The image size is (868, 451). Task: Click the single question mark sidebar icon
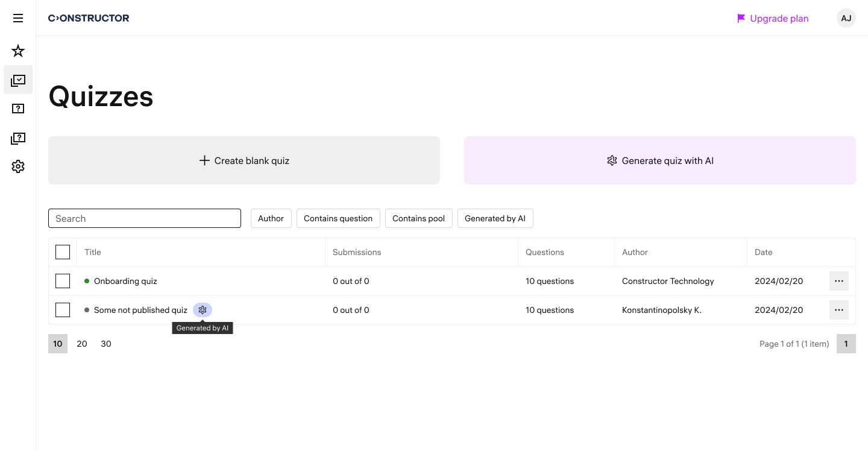tap(18, 109)
